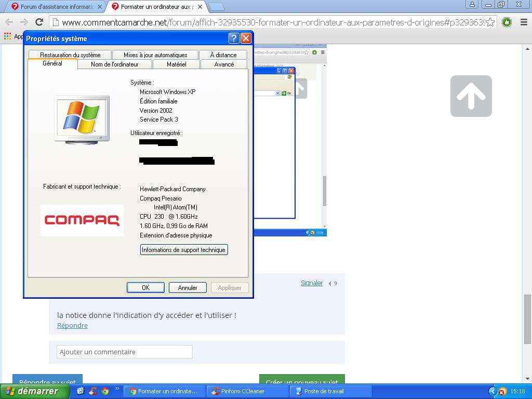Click the "Version 2002" line
Screen dimensions: 532x399
(156, 111)
